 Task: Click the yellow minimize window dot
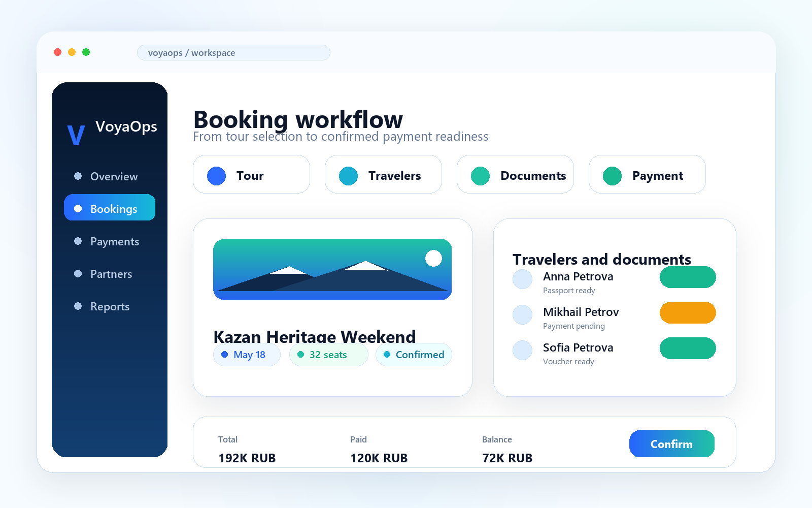click(x=72, y=52)
